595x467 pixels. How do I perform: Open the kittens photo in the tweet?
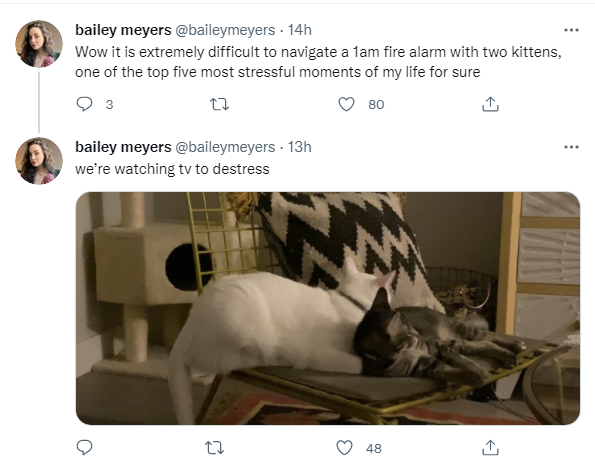coord(328,308)
